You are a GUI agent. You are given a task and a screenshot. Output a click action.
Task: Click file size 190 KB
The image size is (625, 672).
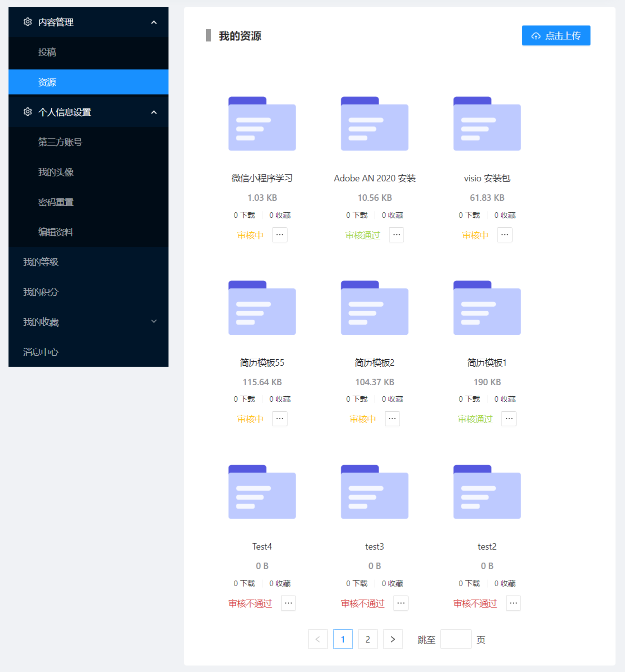(x=487, y=382)
